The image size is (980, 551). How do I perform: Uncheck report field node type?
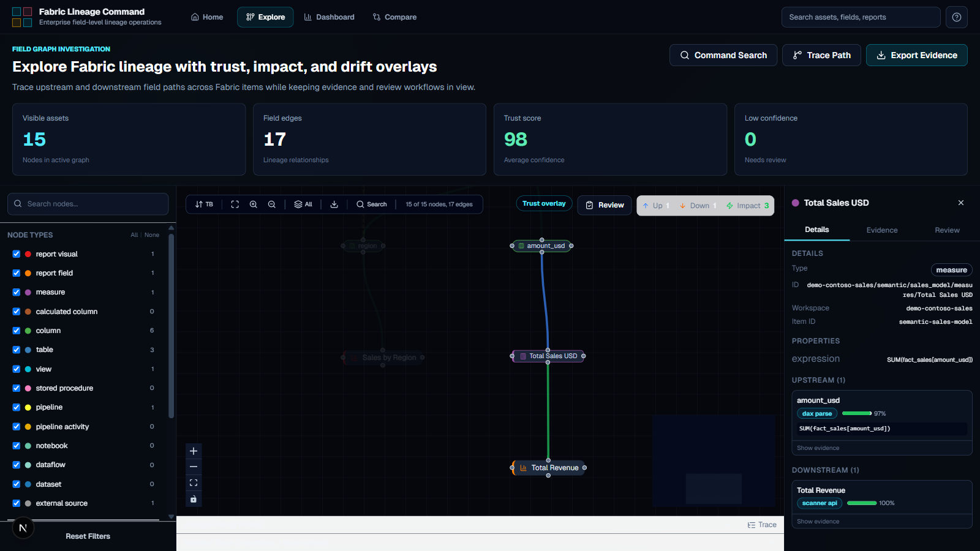17,273
